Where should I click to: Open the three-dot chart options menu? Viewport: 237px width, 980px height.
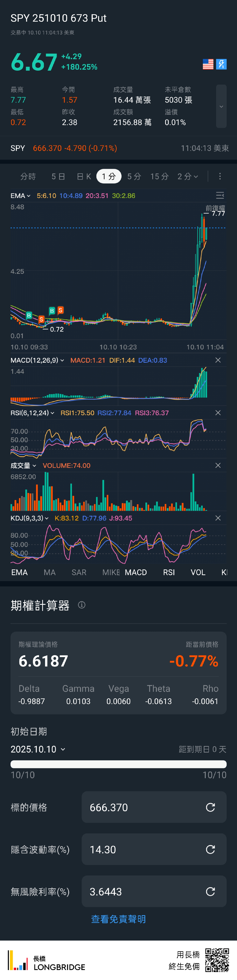tap(220, 176)
